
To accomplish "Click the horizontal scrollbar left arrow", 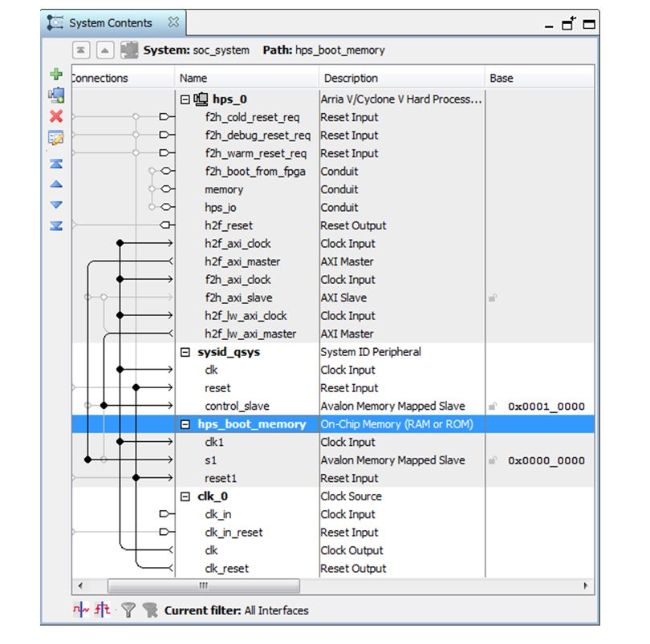I will pos(80,585).
